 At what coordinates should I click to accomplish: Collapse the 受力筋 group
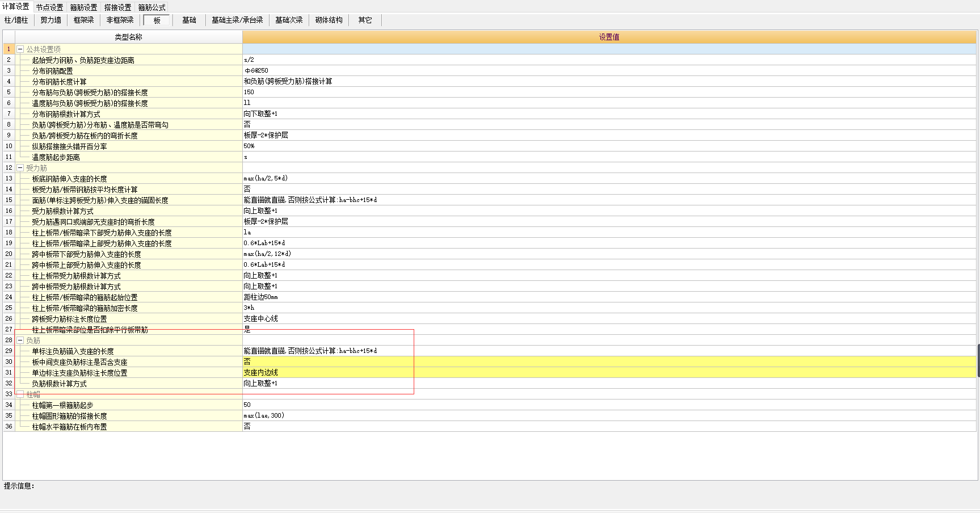click(x=20, y=168)
